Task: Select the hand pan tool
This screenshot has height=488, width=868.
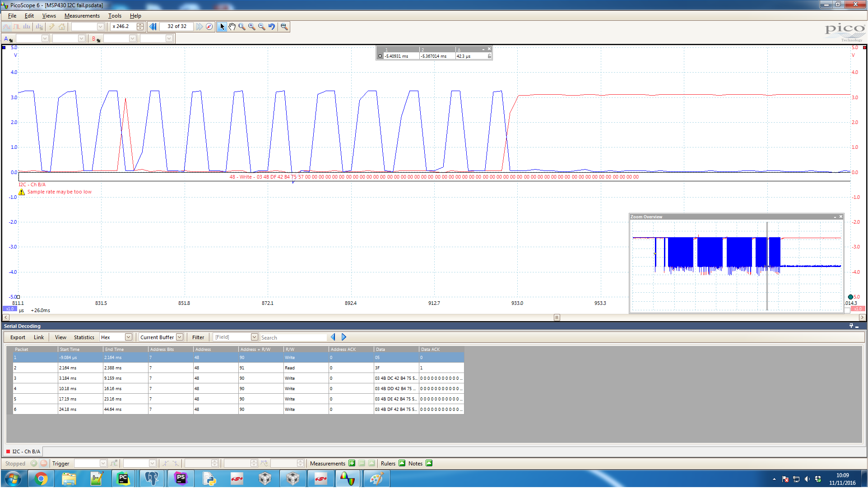Action: pos(232,27)
